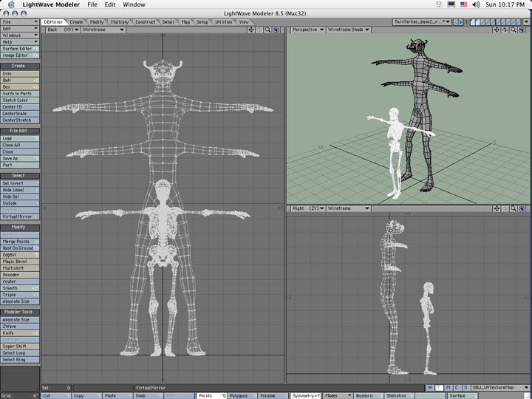Open the Perspective view type dropdown
532x399 pixels.
307,30
